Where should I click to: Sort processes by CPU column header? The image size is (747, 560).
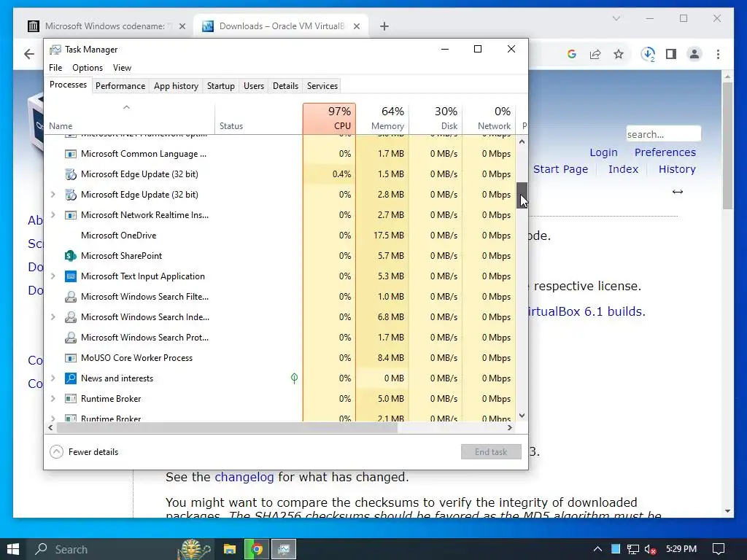329,119
